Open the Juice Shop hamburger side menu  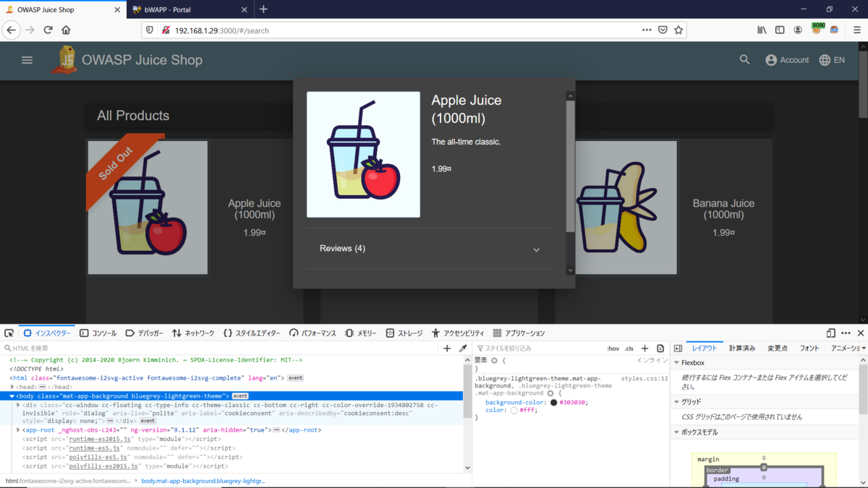(x=27, y=60)
